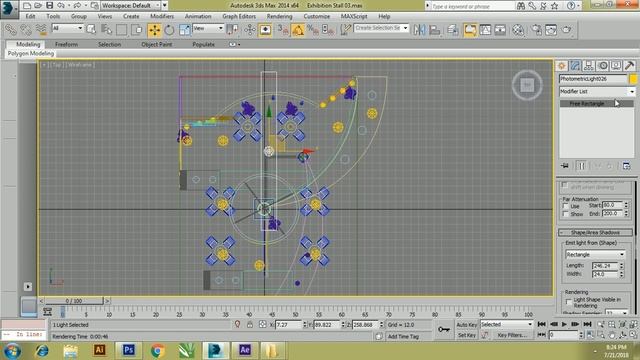640x360 pixels.
Task: Toggle Far Attenuation Show checkbox
Action: [566, 214]
